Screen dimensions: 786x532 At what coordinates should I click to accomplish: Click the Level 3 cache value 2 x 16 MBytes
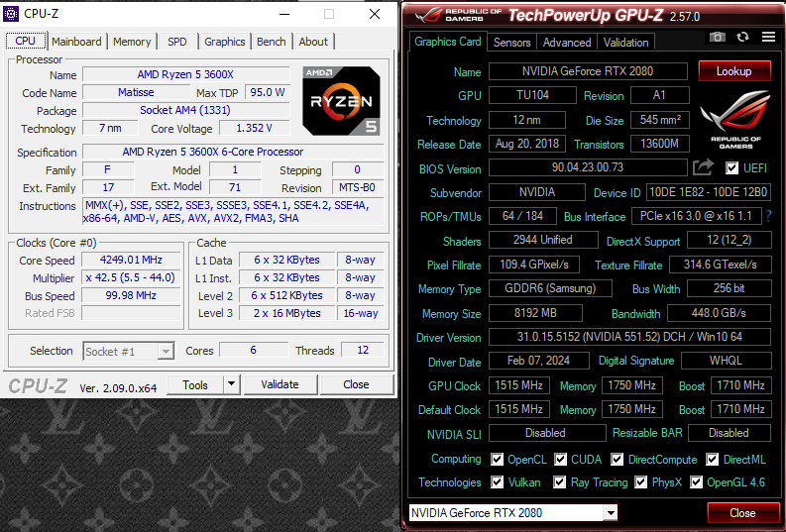tap(286, 313)
